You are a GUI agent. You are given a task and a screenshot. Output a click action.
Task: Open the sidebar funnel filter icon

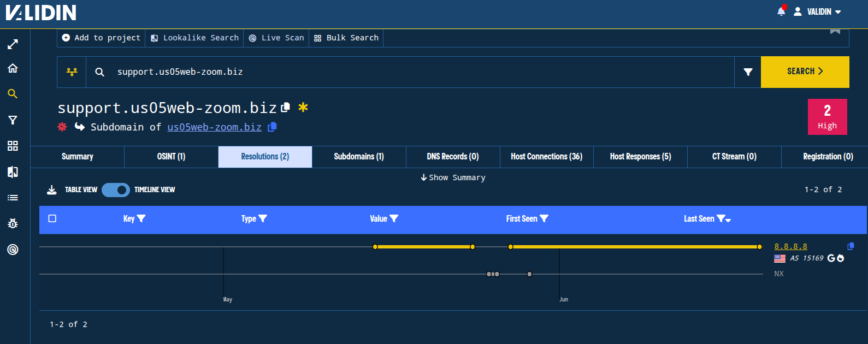tap(13, 120)
